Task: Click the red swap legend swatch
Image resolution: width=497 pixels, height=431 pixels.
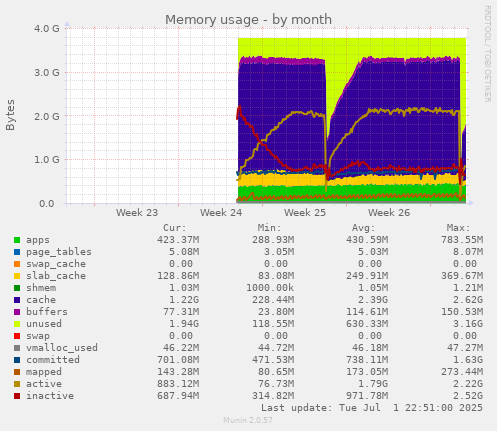Action: tap(17, 336)
